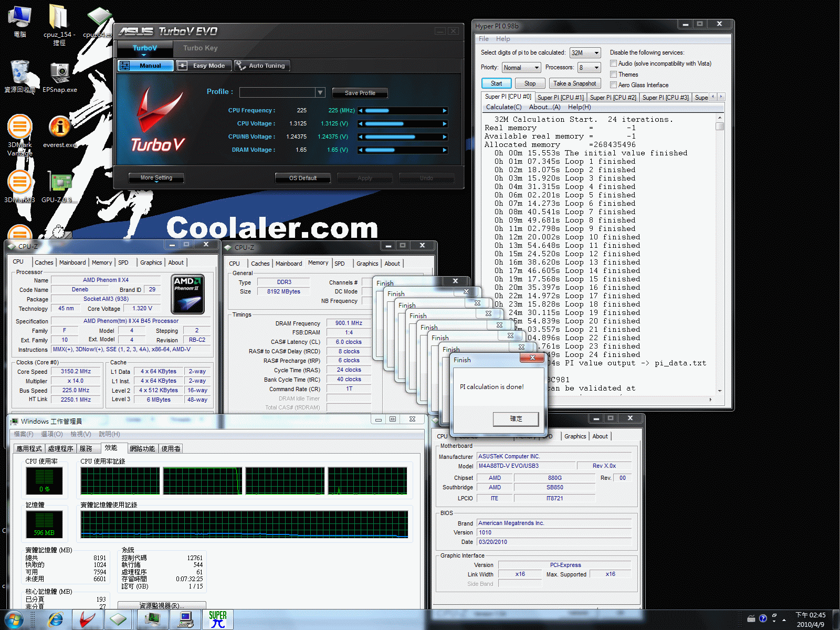Switch to Turbo Key tab
The width and height of the screenshot is (840, 630).
[x=200, y=48]
